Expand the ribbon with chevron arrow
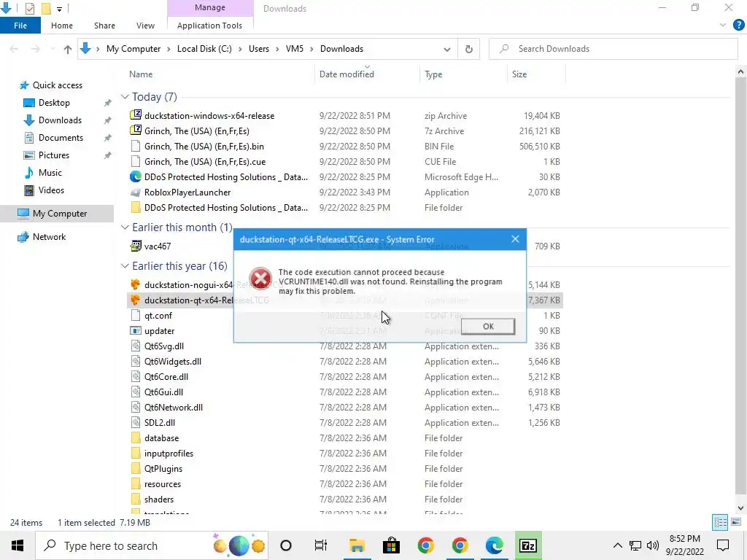This screenshot has width=747, height=560. tap(723, 26)
